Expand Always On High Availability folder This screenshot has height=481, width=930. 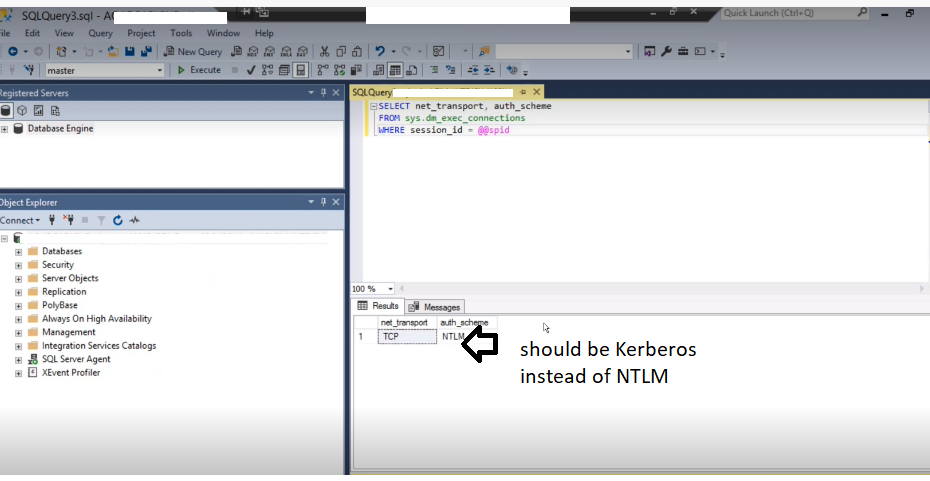18,319
